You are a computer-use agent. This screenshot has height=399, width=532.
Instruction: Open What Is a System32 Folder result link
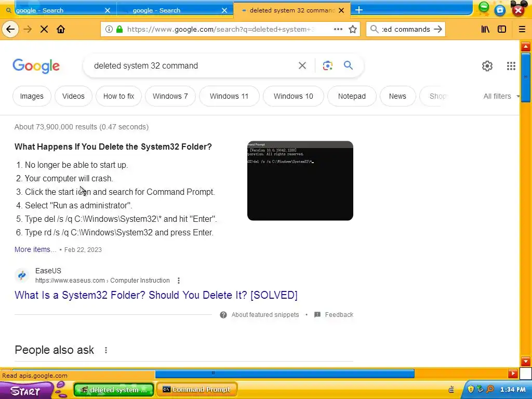tap(156, 295)
